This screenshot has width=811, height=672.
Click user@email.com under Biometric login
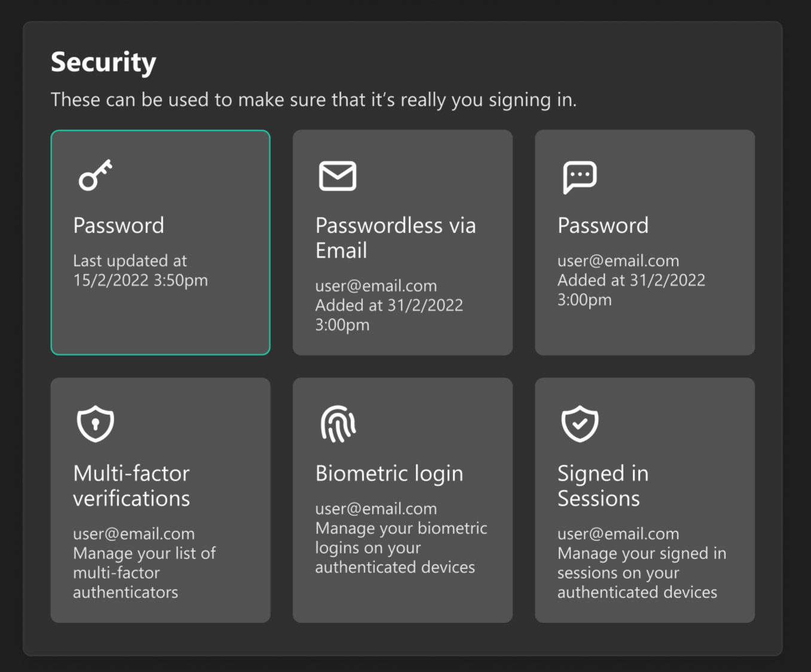pyautogui.click(x=376, y=508)
